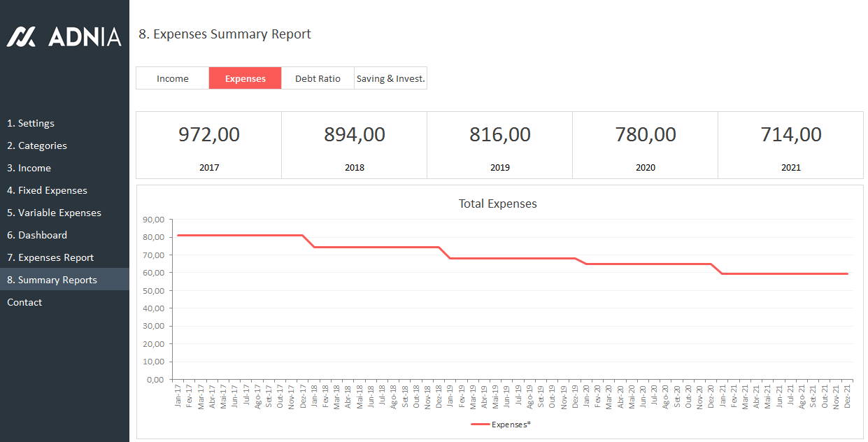Click the red expenses line in chart
This screenshot has height=442, width=868.
click(x=378, y=247)
